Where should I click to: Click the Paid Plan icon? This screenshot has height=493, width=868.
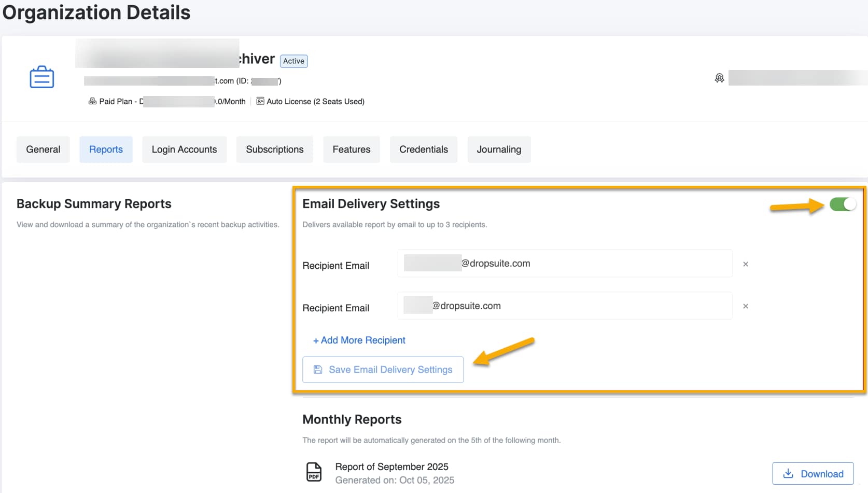click(92, 101)
